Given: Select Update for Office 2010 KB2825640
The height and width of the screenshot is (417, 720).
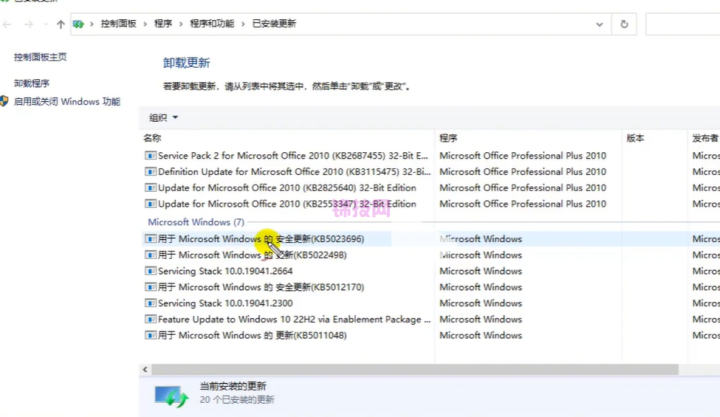Looking at the screenshot, I should pos(287,188).
